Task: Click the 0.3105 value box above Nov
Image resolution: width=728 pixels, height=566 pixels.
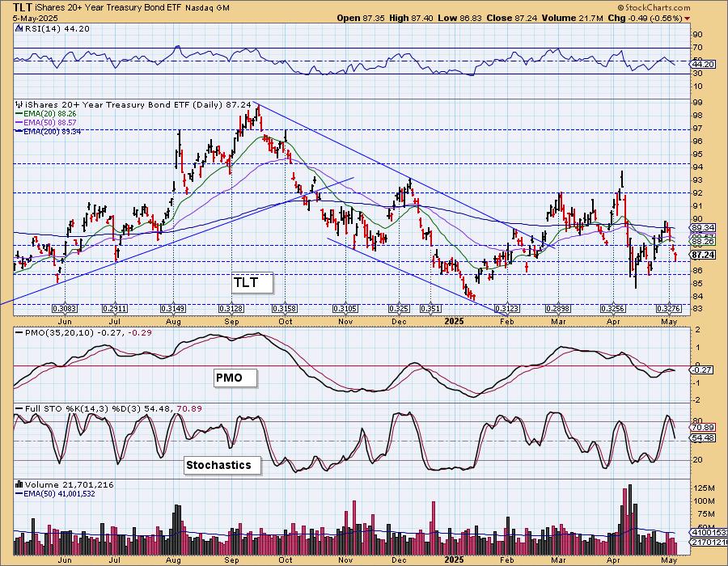Action: pos(345,309)
